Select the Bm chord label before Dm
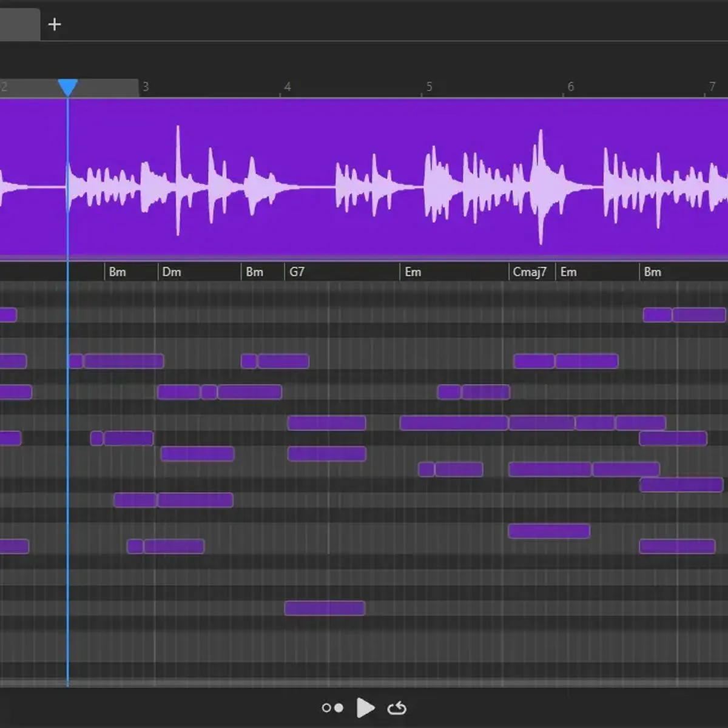This screenshot has height=728, width=728. pyautogui.click(x=117, y=272)
